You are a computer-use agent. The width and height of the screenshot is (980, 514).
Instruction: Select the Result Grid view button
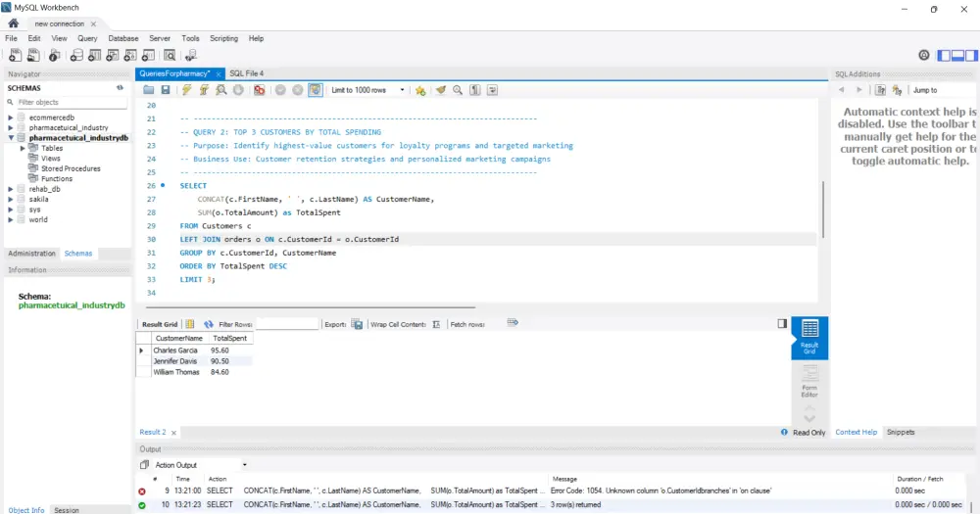coord(809,337)
